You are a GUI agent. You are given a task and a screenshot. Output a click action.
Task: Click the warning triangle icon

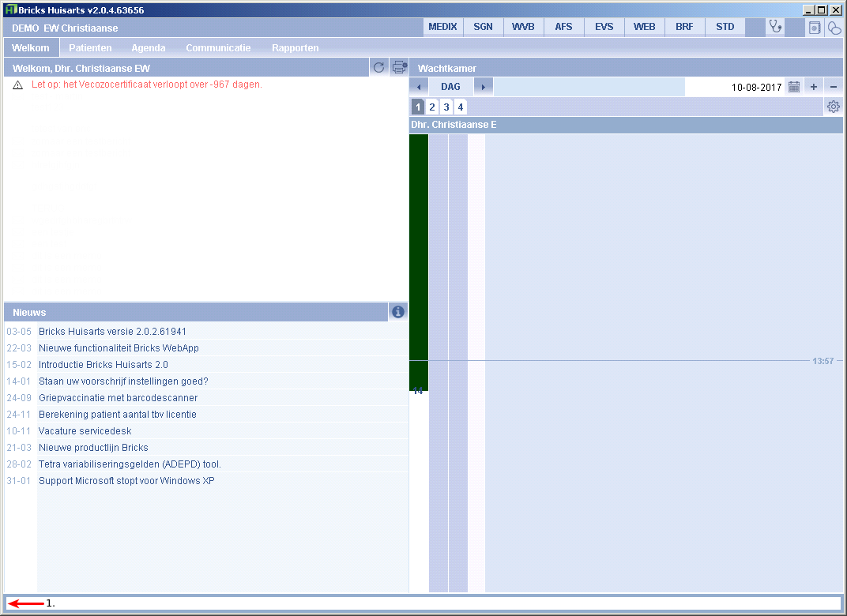pyautogui.click(x=18, y=85)
